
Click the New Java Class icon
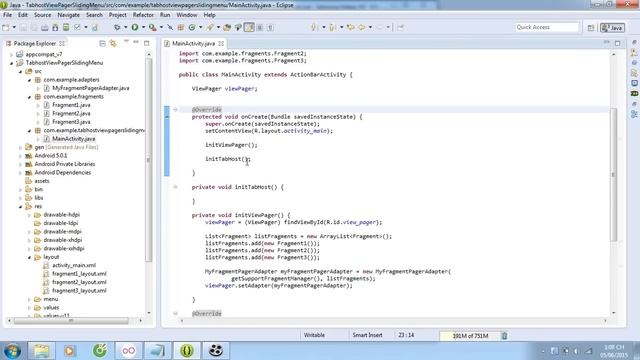click(x=191, y=27)
